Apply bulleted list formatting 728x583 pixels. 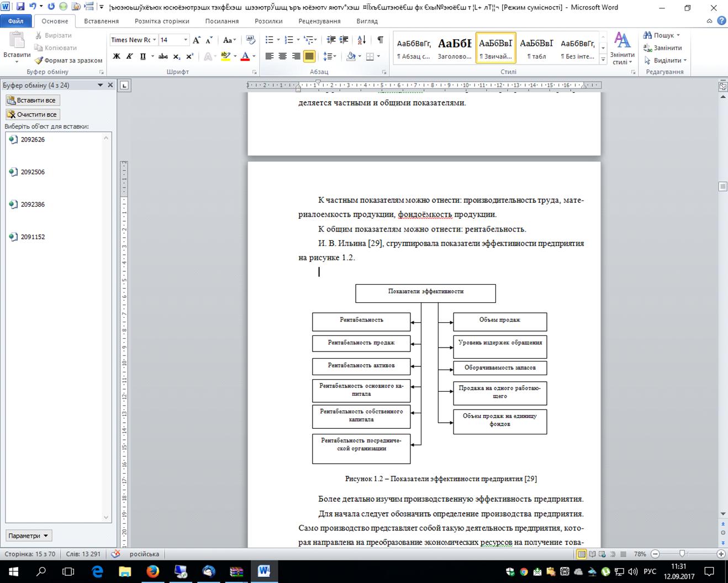[269, 40]
